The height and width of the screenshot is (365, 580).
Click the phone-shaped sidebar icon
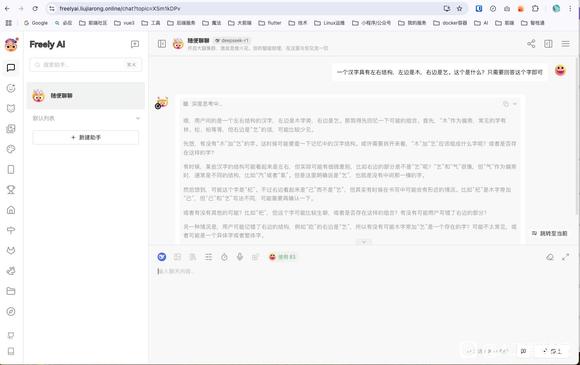pyautogui.click(x=11, y=169)
